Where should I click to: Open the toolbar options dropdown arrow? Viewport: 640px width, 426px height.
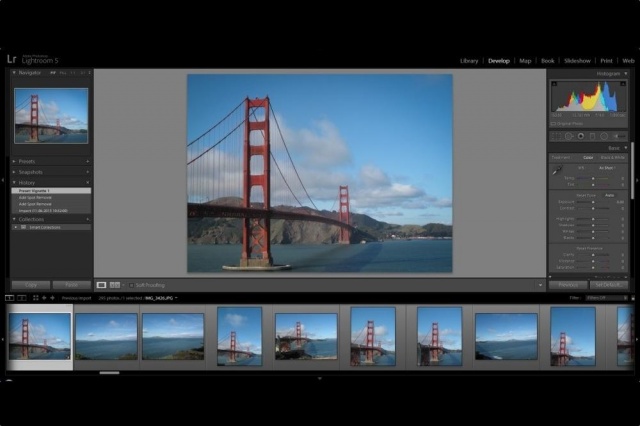540,285
